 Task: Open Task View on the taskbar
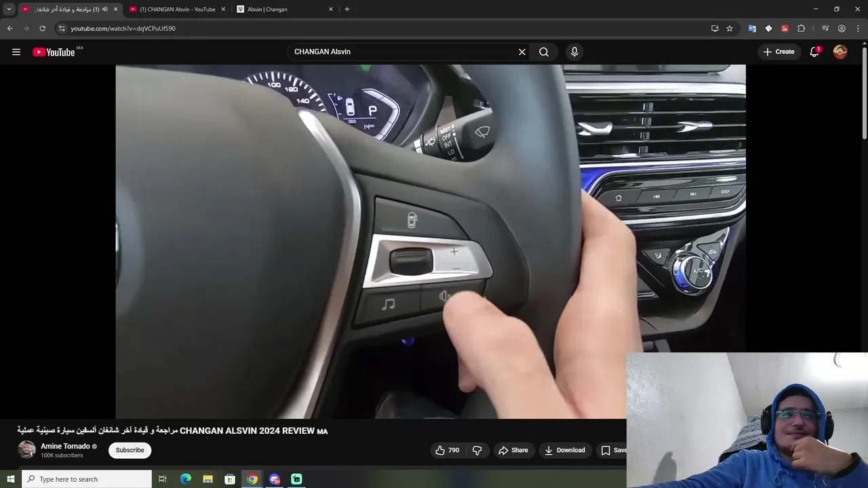point(163,479)
